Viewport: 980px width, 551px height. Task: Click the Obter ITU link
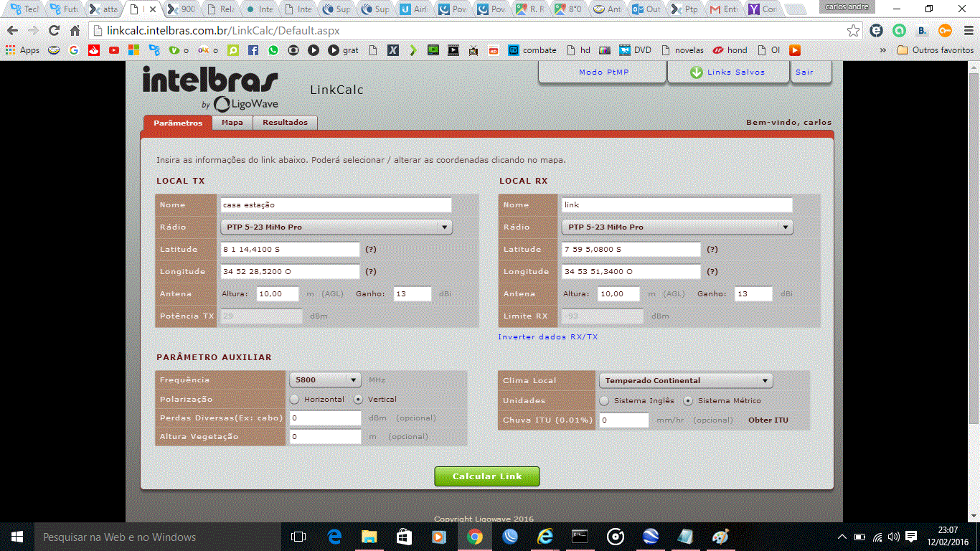(768, 420)
